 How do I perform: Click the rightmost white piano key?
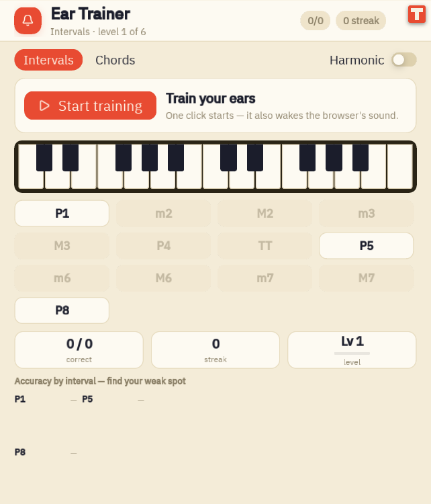[400, 166]
